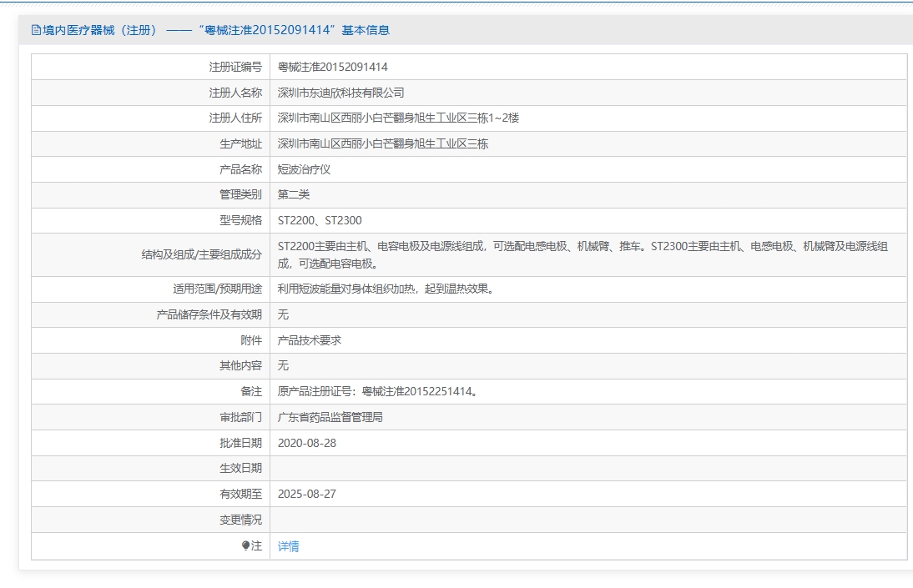Click the intended use text 利用短波能量对身体组织加热

[x=386, y=289]
